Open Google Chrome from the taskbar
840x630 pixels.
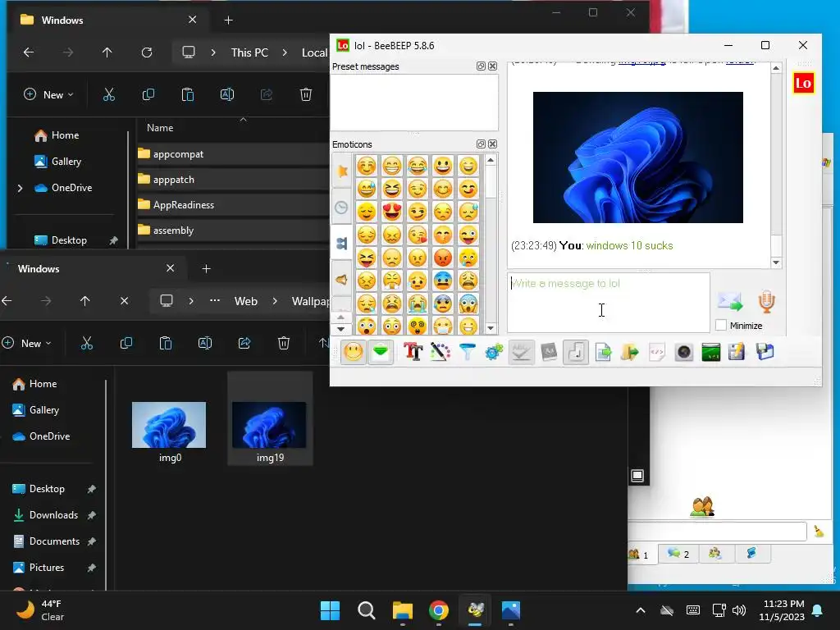pyautogui.click(x=438, y=610)
